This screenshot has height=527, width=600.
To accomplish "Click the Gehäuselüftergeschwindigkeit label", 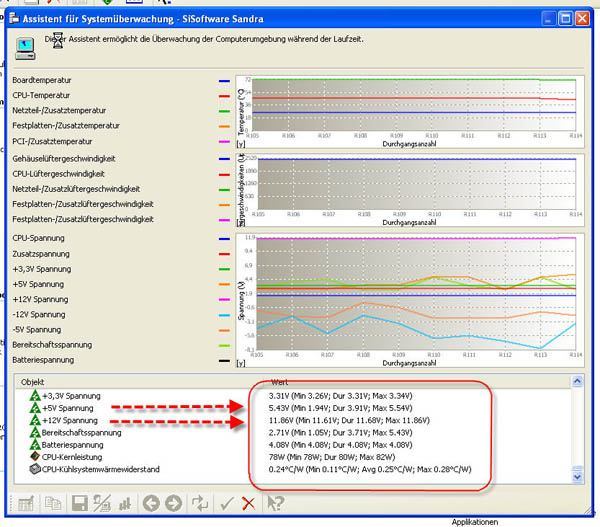I will [64, 158].
